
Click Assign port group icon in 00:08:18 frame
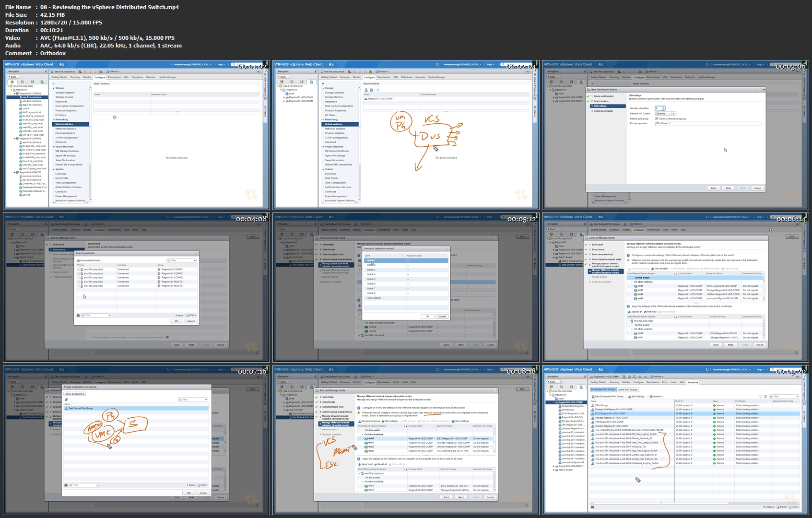359,421
